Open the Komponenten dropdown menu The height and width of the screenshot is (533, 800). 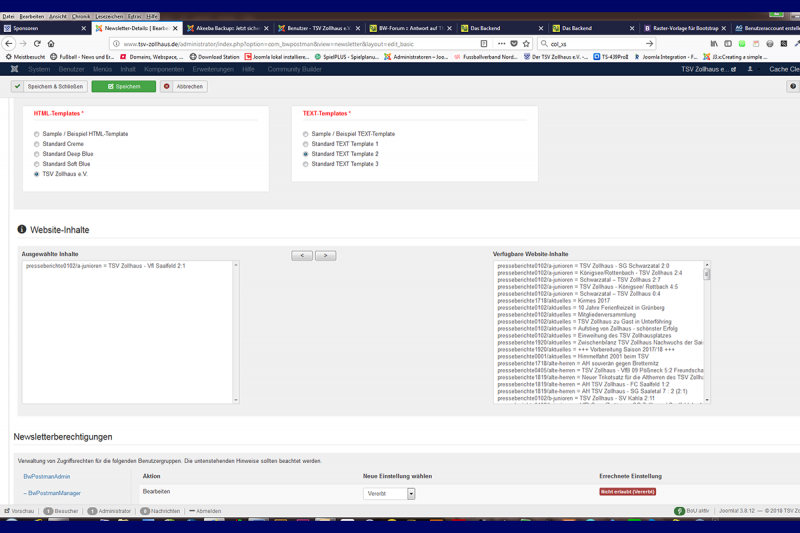[x=164, y=69]
